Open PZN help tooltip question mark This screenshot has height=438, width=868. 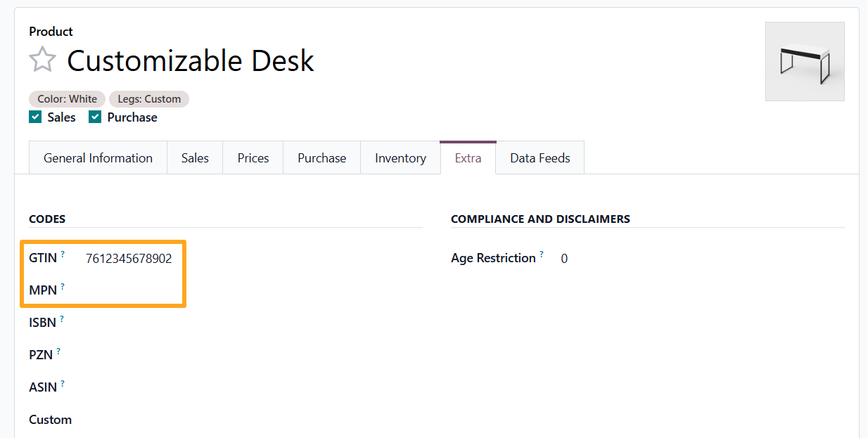(x=58, y=351)
